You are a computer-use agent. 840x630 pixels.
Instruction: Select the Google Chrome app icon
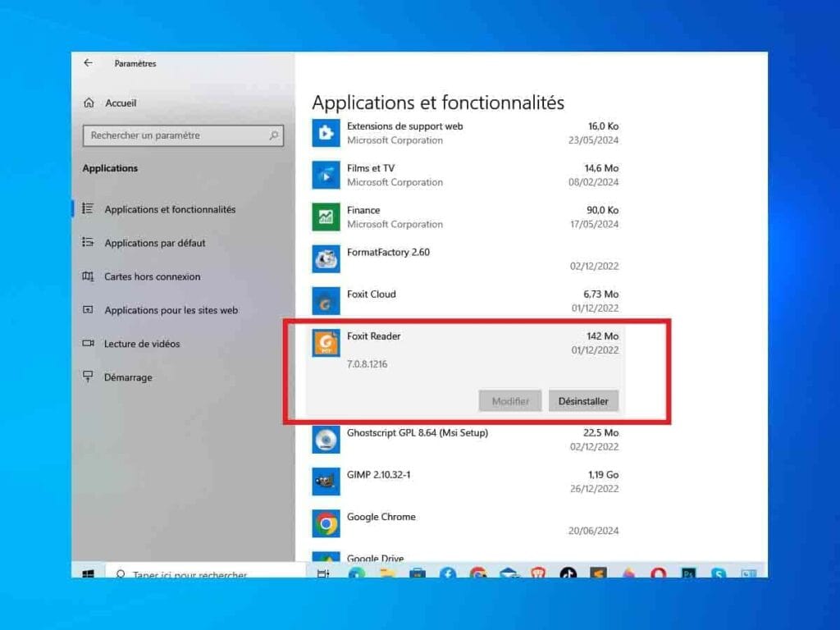click(x=326, y=523)
